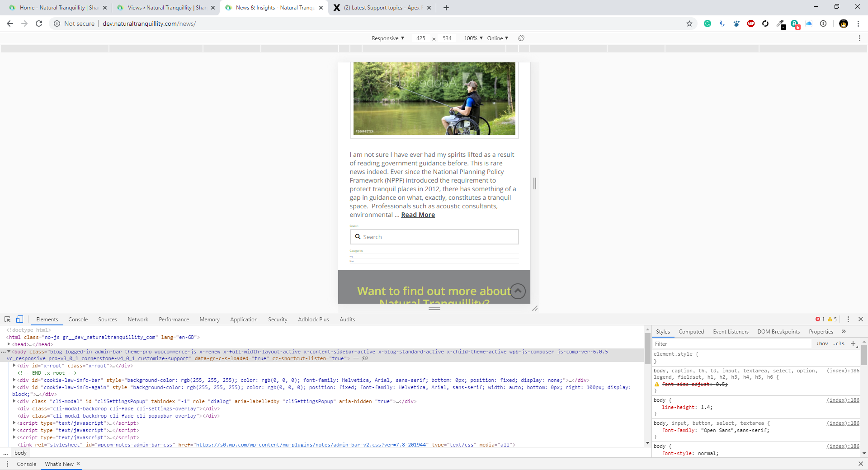Bookmark this page with the star icon

coord(689,23)
